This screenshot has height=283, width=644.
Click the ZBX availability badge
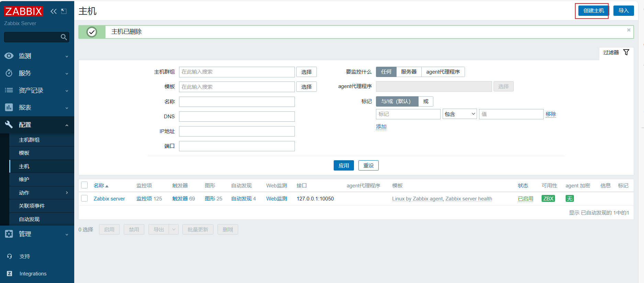(548, 198)
